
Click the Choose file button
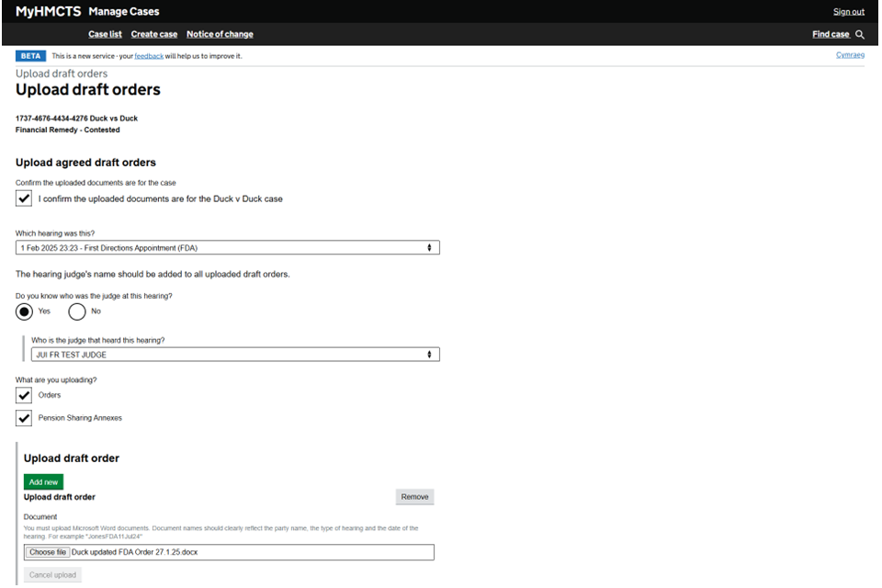(x=48, y=552)
